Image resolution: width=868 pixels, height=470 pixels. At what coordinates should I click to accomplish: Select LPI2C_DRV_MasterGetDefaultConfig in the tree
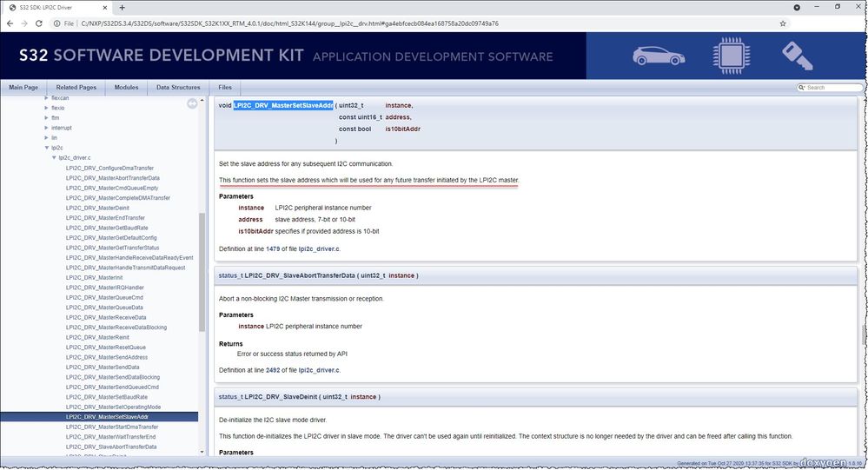pos(110,238)
